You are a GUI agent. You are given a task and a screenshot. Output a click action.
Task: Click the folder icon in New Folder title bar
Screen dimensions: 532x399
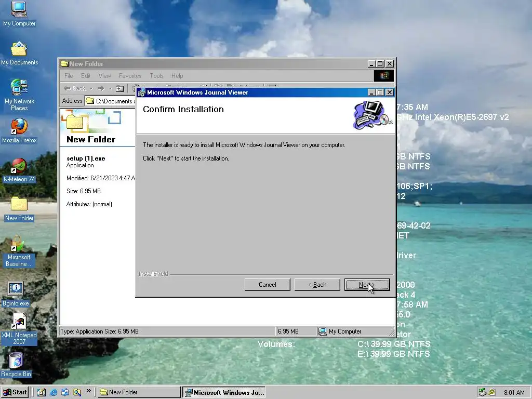(x=64, y=64)
